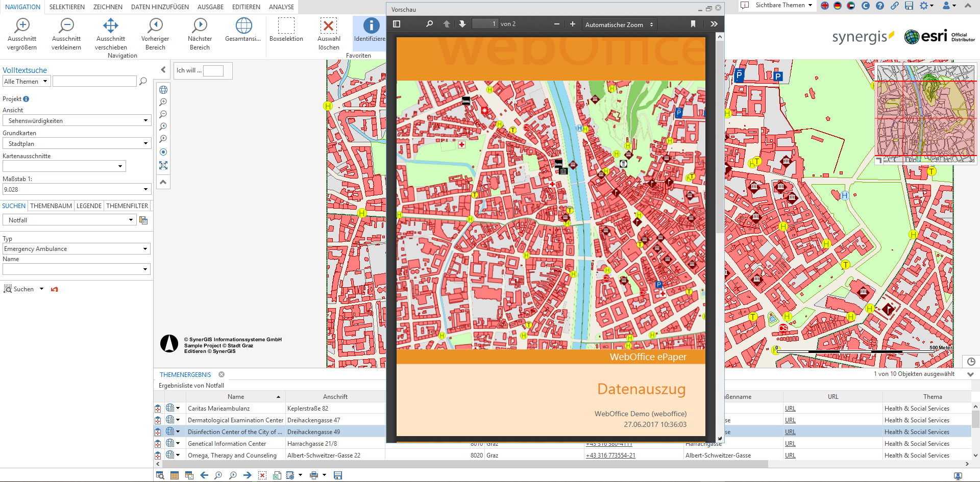Click the printer icon in the results toolbar
Image resolution: width=980 pixels, height=482 pixels.
coord(313,475)
